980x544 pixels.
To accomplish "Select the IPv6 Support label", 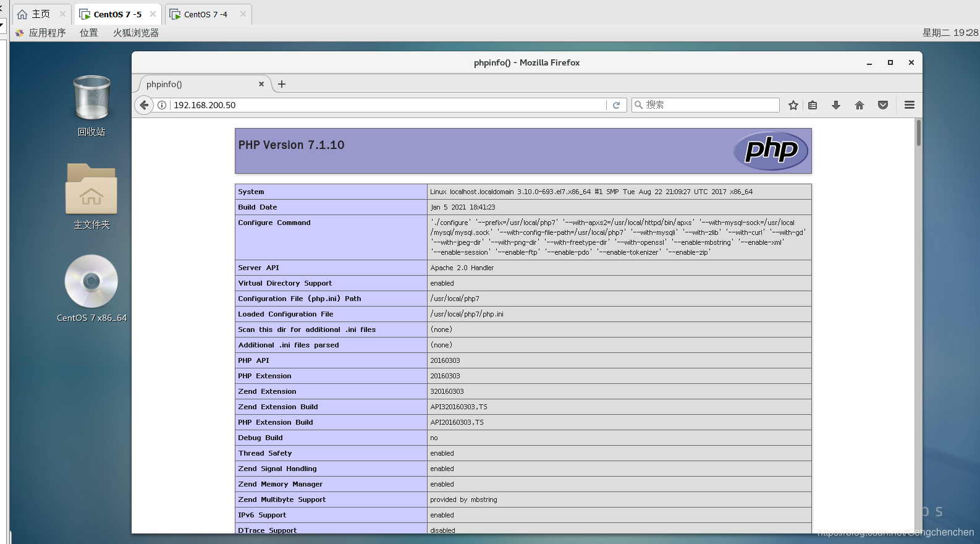I will click(x=262, y=515).
